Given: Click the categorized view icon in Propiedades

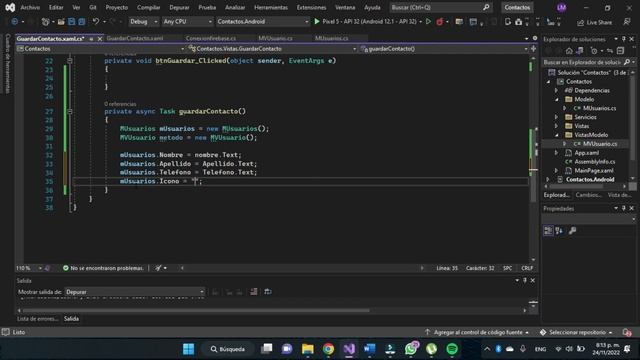Looking at the screenshot, I should (548, 231).
